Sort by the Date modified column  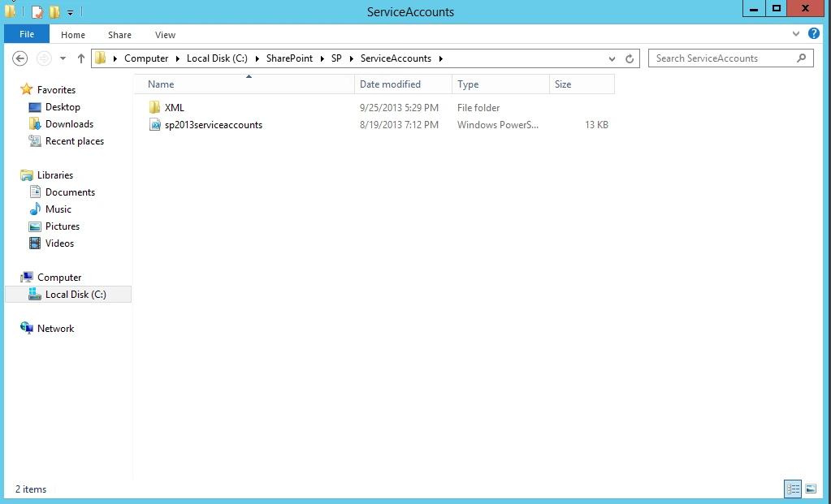point(403,84)
